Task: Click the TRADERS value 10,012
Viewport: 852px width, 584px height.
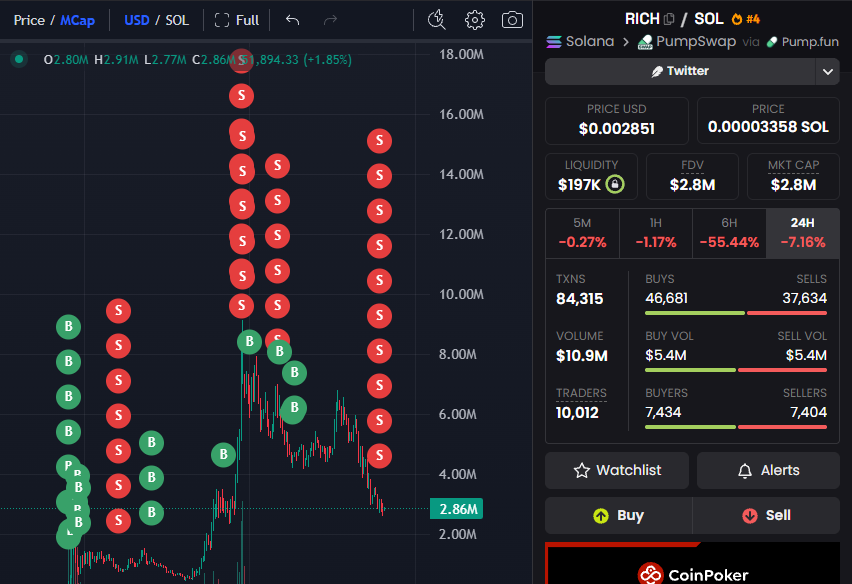Action: click(577, 413)
